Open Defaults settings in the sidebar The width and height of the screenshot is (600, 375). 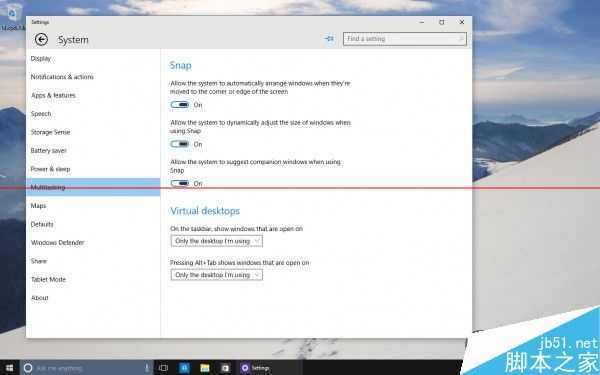(x=93, y=224)
